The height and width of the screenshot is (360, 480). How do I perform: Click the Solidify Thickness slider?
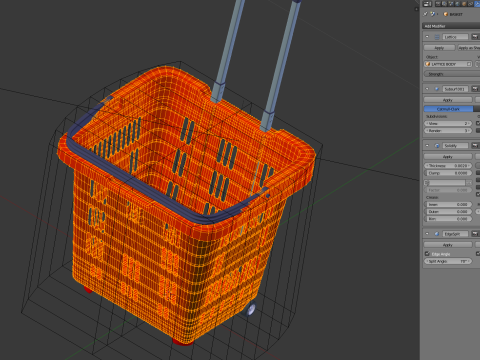tap(448, 166)
